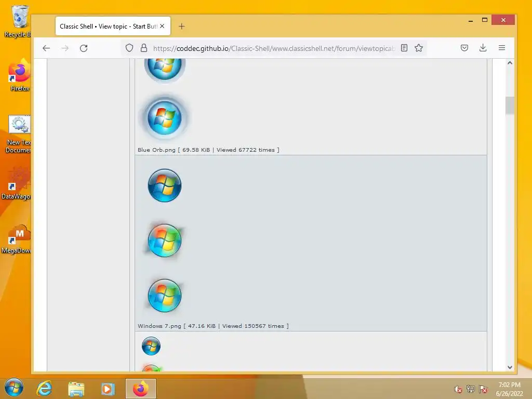Close the Classic Shell tab
532x399 pixels.
click(x=162, y=26)
